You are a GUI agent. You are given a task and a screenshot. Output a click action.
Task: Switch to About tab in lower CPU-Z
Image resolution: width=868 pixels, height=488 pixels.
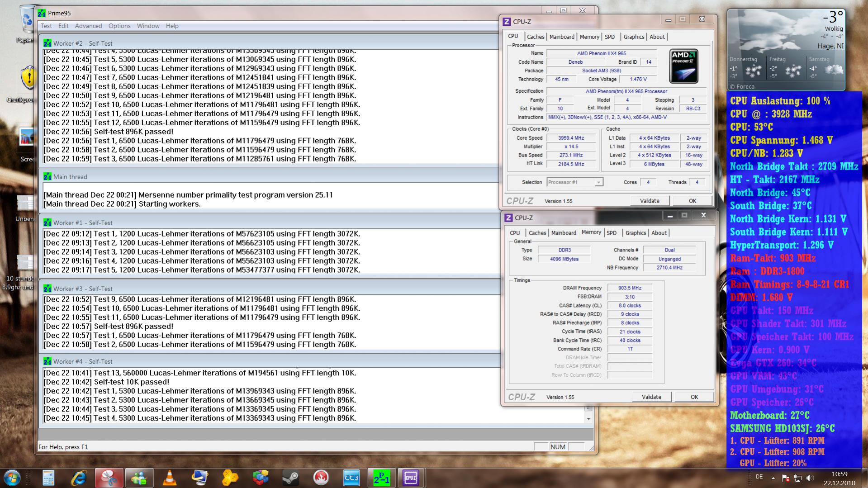point(659,233)
